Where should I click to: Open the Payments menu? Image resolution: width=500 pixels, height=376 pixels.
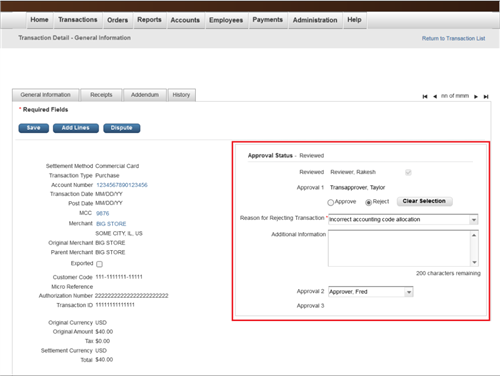click(x=268, y=20)
